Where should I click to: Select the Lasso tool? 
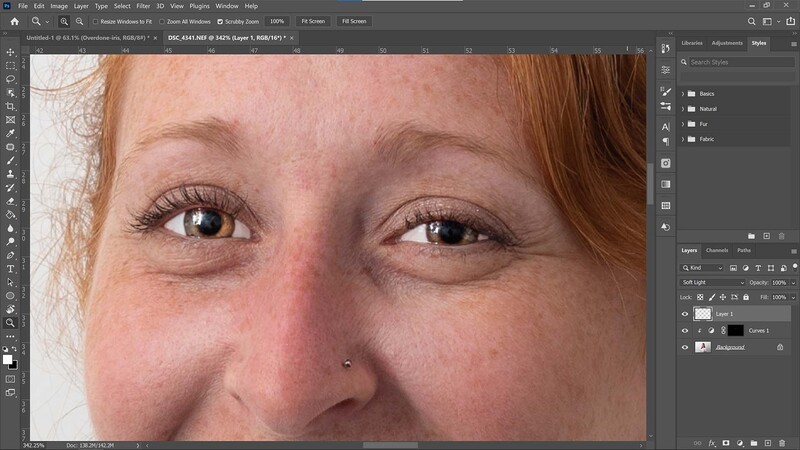10,79
